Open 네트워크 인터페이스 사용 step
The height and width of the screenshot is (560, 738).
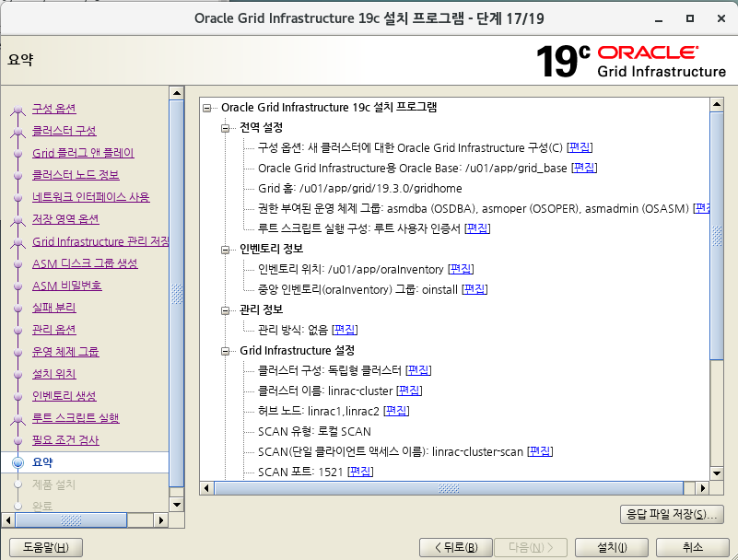pyautogui.click(x=91, y=197)
